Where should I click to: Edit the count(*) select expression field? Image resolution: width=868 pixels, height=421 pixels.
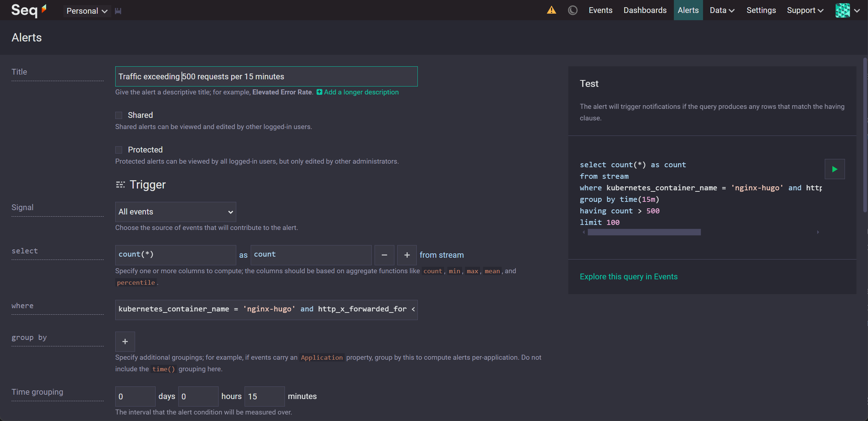coord(176,255)
